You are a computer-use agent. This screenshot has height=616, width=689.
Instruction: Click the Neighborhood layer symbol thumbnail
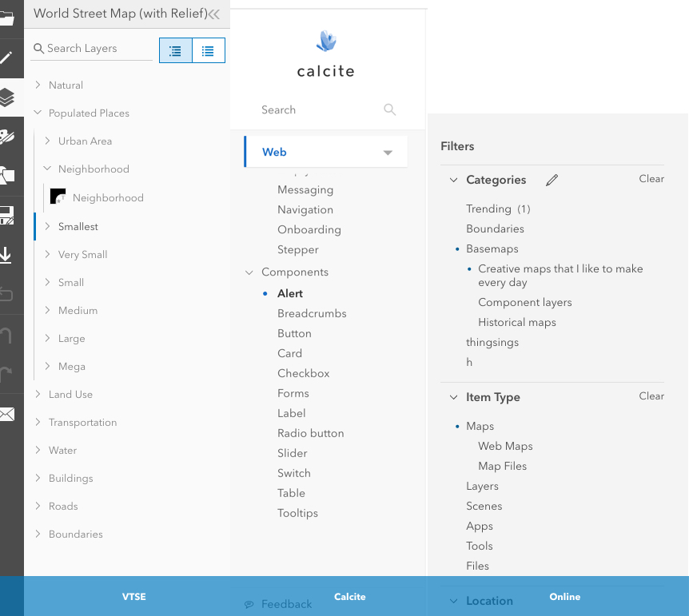(58, 197)
